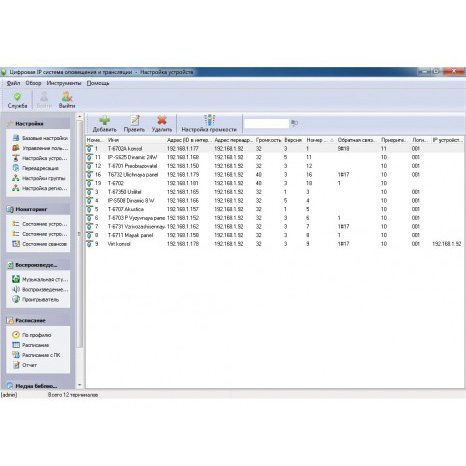Collapse the Мониторинг sidebar section

38,209
